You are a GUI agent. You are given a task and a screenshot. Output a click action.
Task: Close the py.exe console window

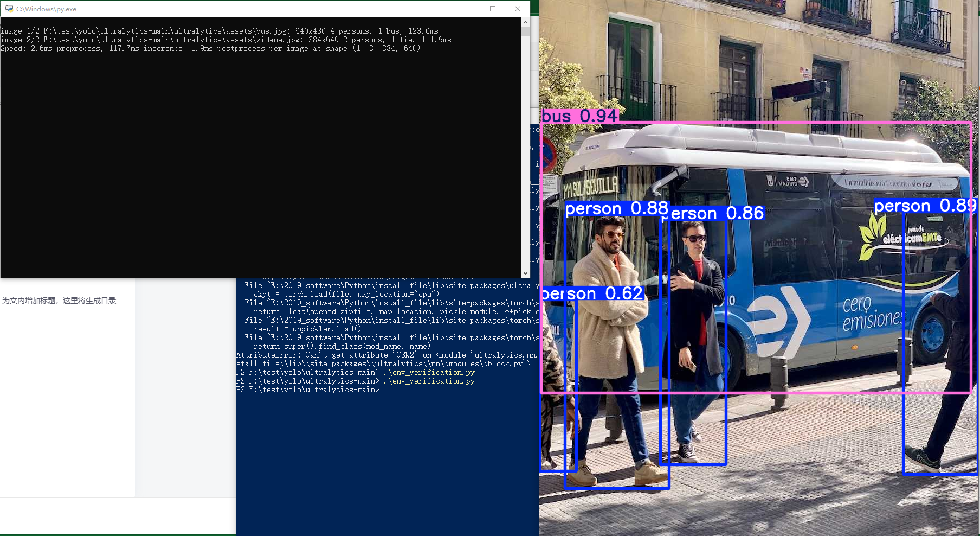point(518,9)
